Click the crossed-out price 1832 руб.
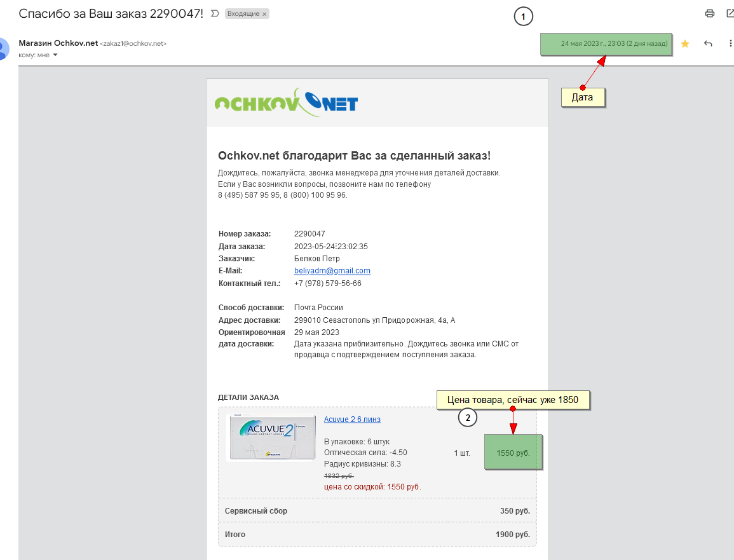Screen dimensions: 734x560 (339, 475)
